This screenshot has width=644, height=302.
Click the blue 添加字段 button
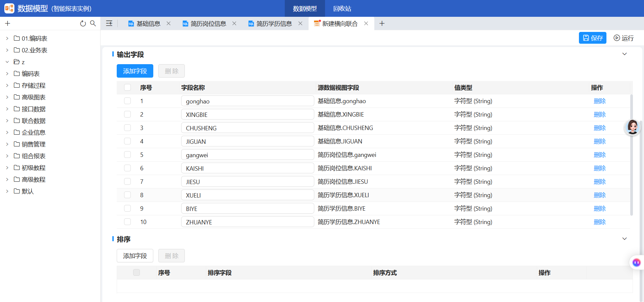[x=135, y=71]
